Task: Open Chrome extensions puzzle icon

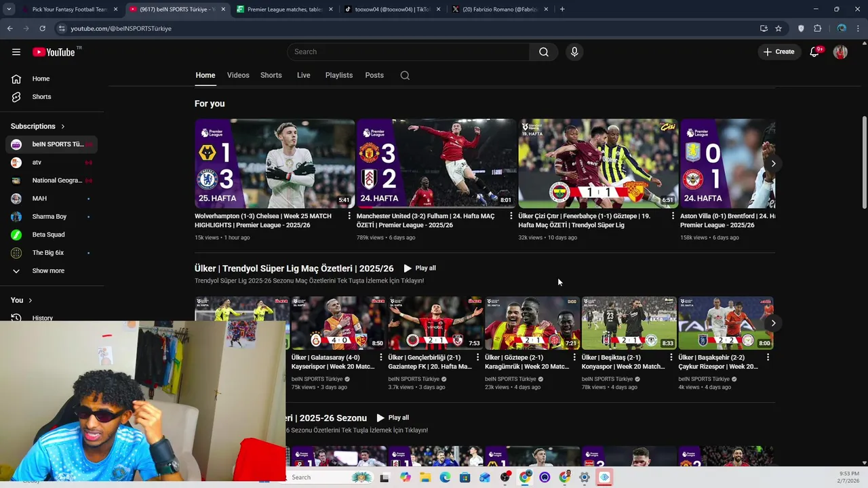Action: click(x=817, y=28)
